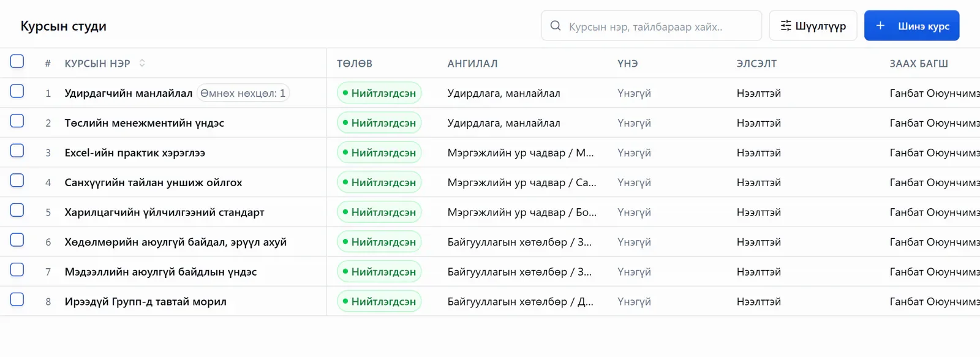Open course Удирдагчийн манлайлал
Viewport: 980px width, 357px height.
tap(129, 93)
